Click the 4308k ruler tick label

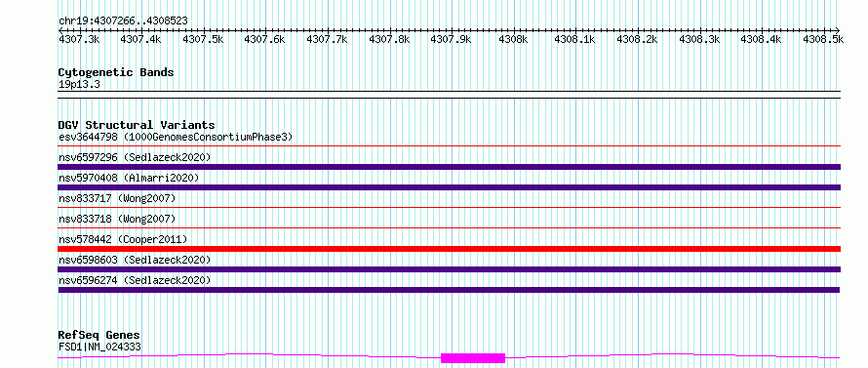click(513, 39)
